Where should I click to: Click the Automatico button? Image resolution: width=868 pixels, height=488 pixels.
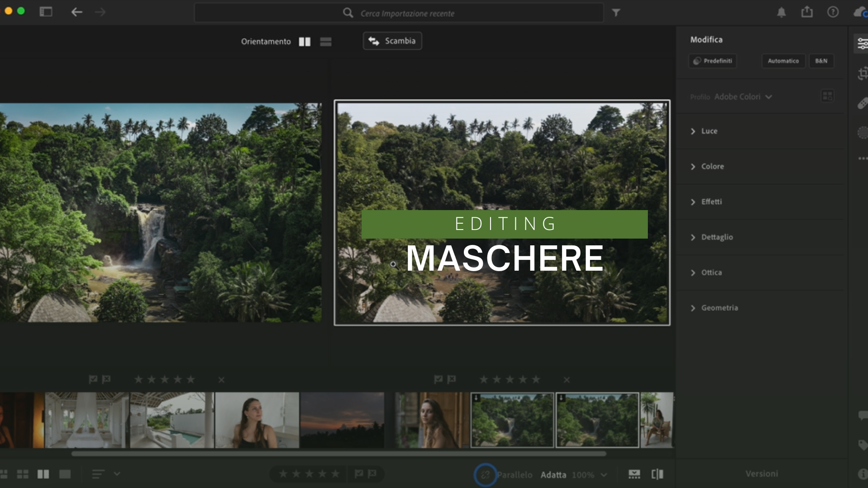pyautogui.click(x=783, y=61)
